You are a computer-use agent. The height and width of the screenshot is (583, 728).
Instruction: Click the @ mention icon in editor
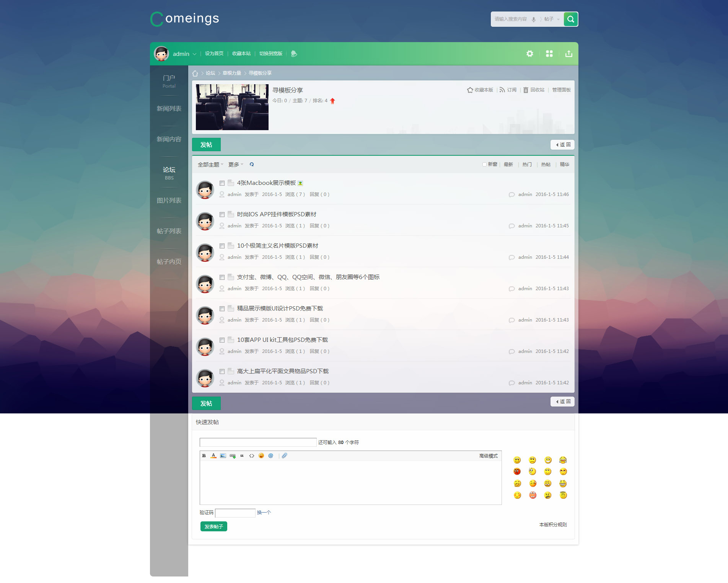point(270,456)
